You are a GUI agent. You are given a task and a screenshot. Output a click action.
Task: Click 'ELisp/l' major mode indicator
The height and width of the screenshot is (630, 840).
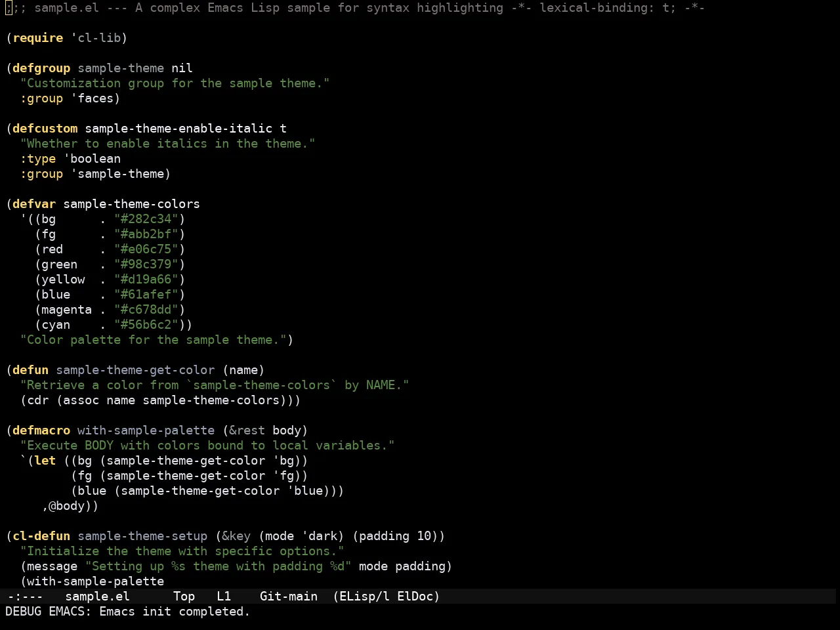pos(364,597)
